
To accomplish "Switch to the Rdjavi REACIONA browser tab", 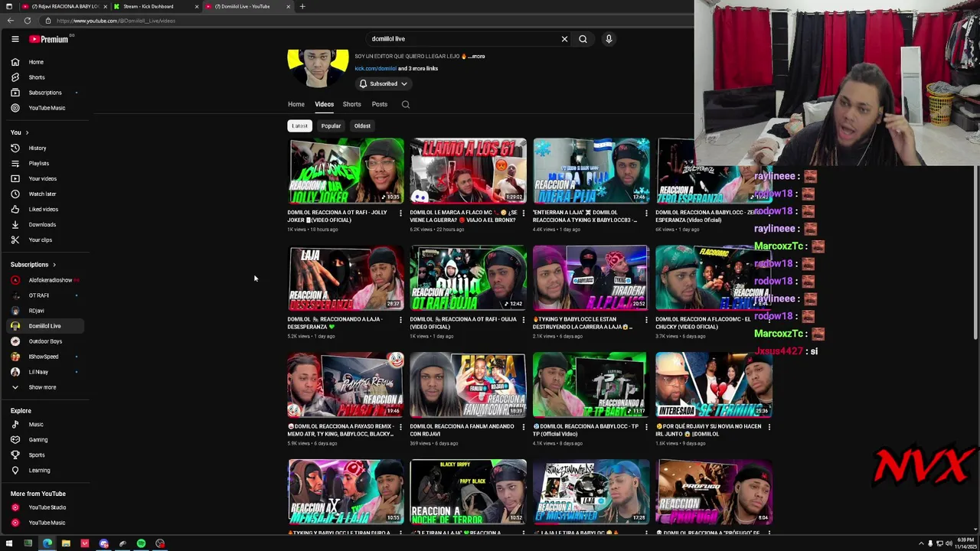I will [x=63, y=6].
